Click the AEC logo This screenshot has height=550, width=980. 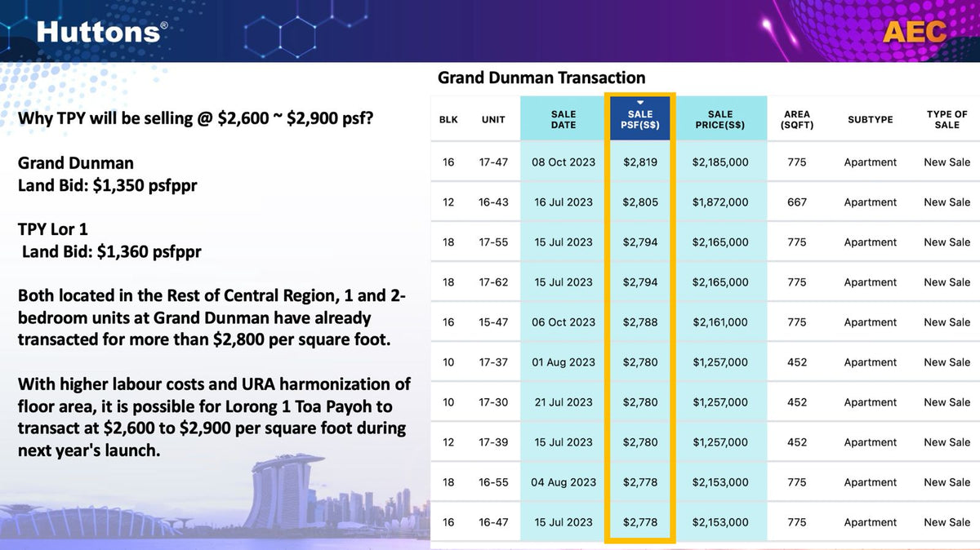click(915, 32)
